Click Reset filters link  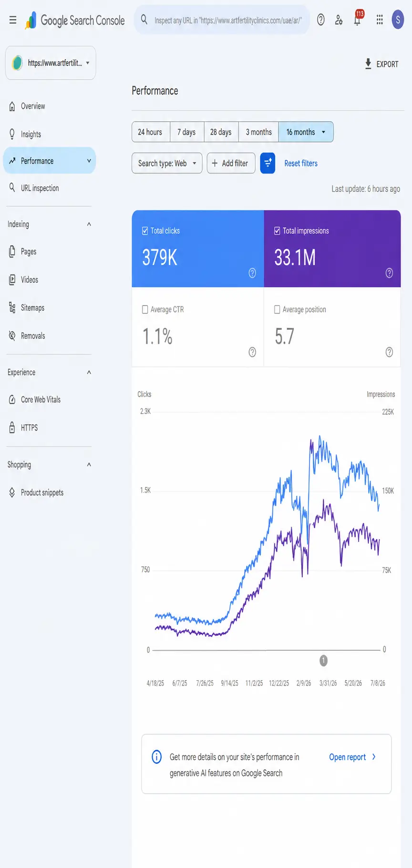point(301,163)
